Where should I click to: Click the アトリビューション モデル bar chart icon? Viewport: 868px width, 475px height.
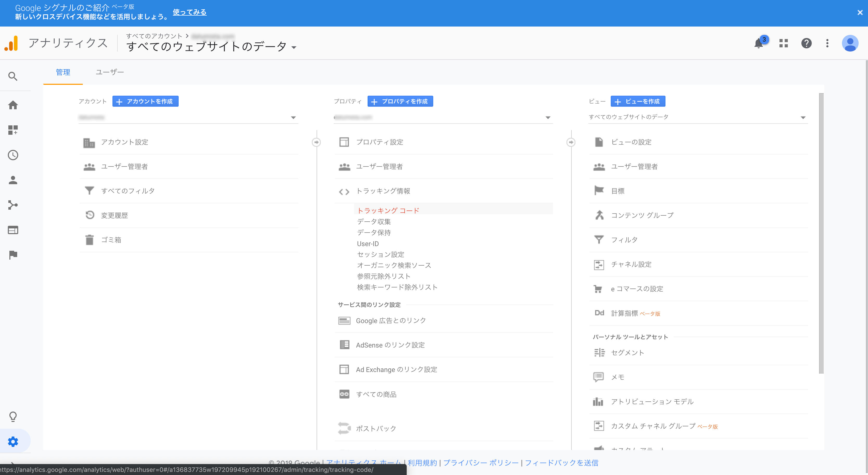pyautogui.click(x=598, y=402)
